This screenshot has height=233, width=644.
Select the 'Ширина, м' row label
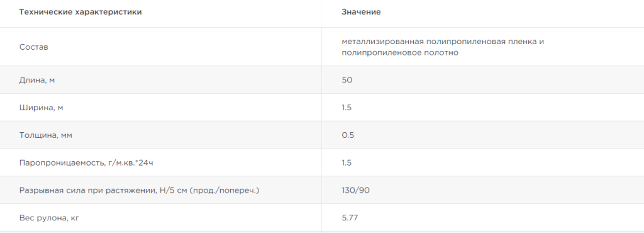pos(41,108)
